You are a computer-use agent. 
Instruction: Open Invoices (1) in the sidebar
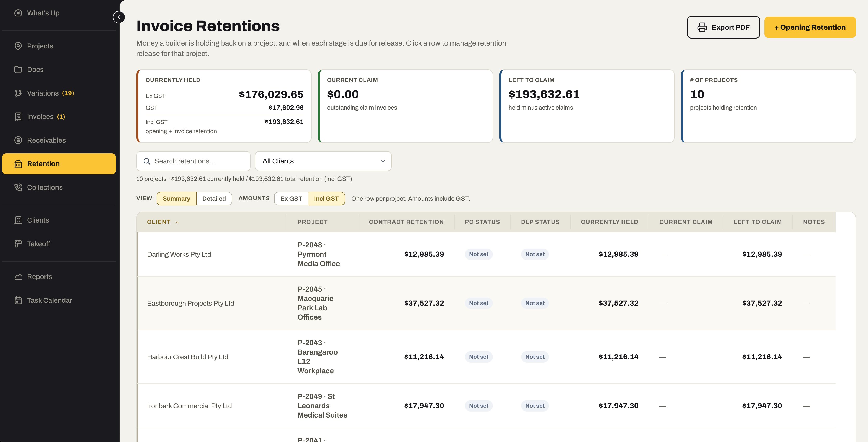(x=59, y=116)
